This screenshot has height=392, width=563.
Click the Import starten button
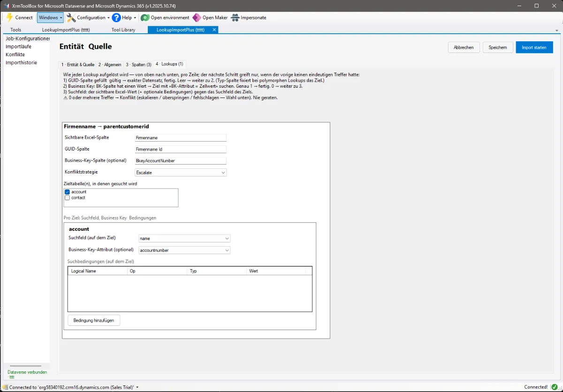pos(534,47)
